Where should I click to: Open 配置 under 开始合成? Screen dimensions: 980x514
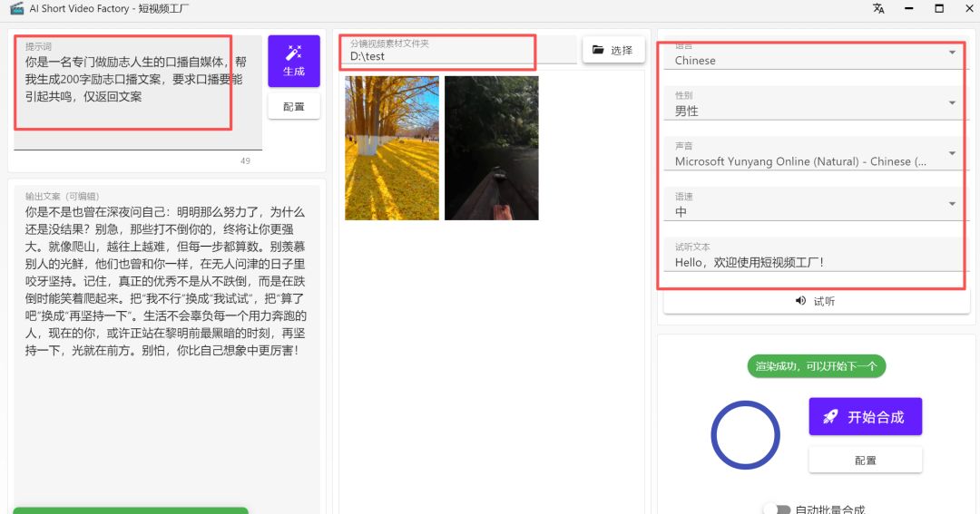pyautogui.click(x=865, y=461)
